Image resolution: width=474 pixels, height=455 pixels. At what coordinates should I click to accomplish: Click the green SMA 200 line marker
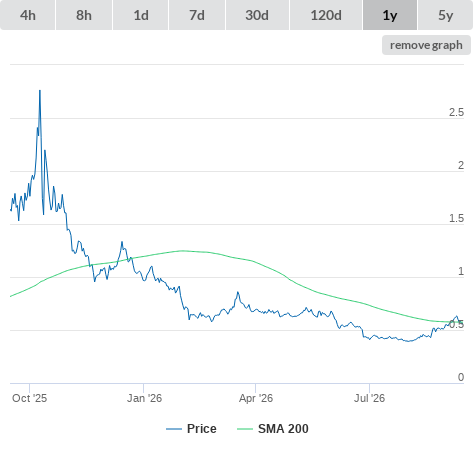(x=245, y=429)
